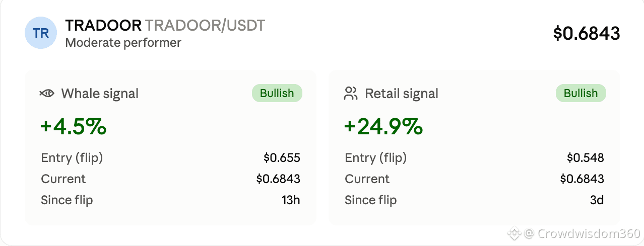Click the +4.5% whale return value

tap(74, 126)
